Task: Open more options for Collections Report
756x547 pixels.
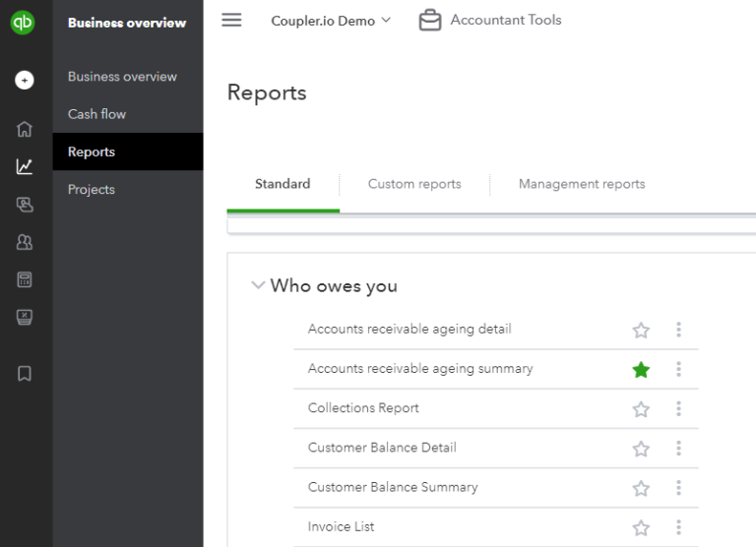Action: click(678, 408)
